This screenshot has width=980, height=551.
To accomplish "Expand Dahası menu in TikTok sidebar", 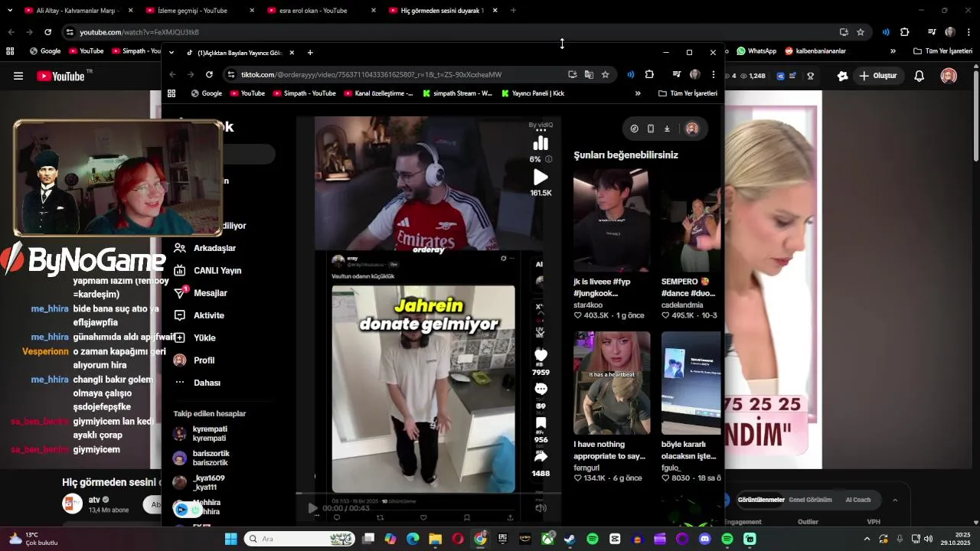I will [x=198, y=383].
